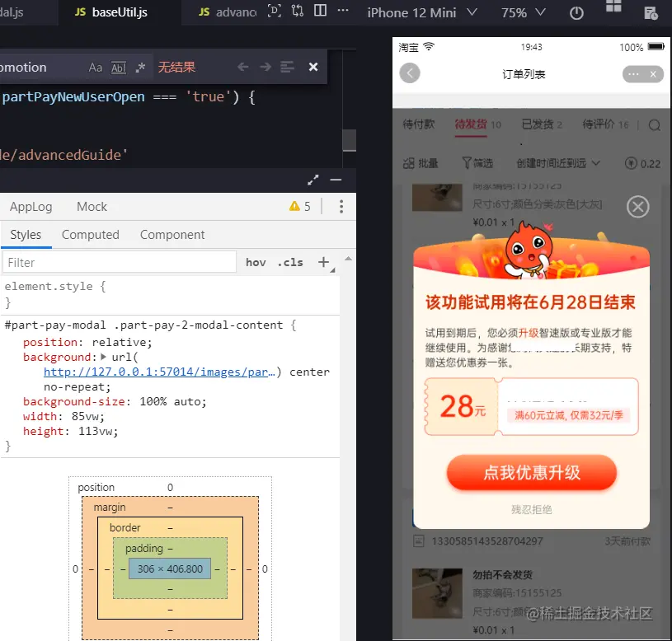Click the power icon in simulator toolbar
The height and width of the screenshot is (641, 672).
pyautogui.click(x=576, y=13)
